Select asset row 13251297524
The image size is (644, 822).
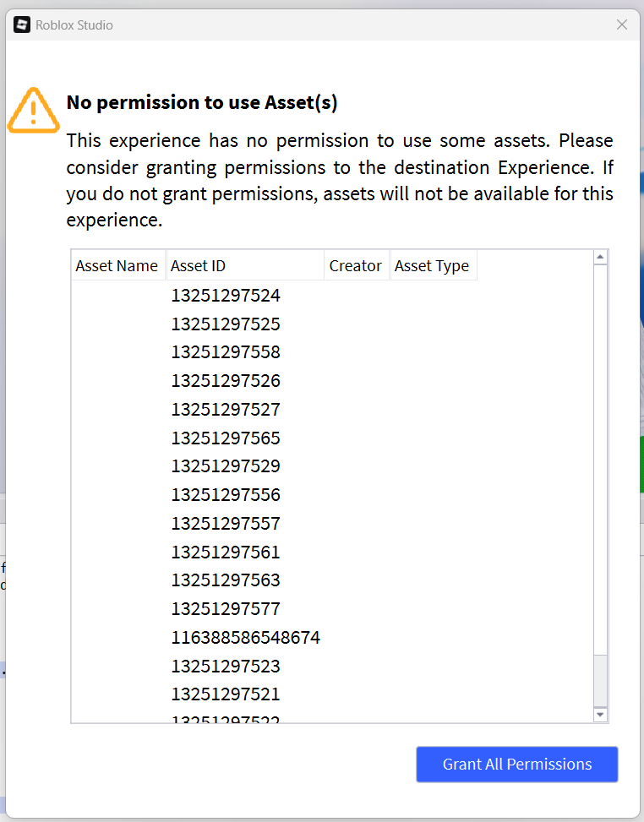[226, 296]
